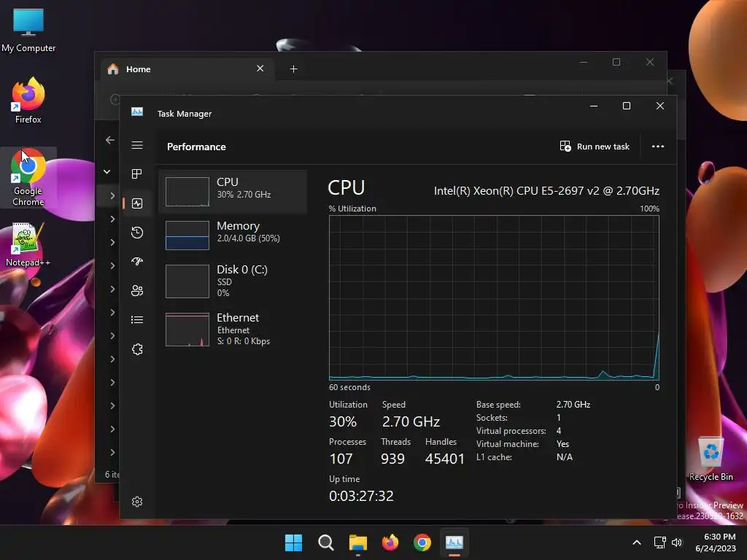Click the File Explorer back arrow
Viewport: 747px width, 560px height.
pos(110,140)
